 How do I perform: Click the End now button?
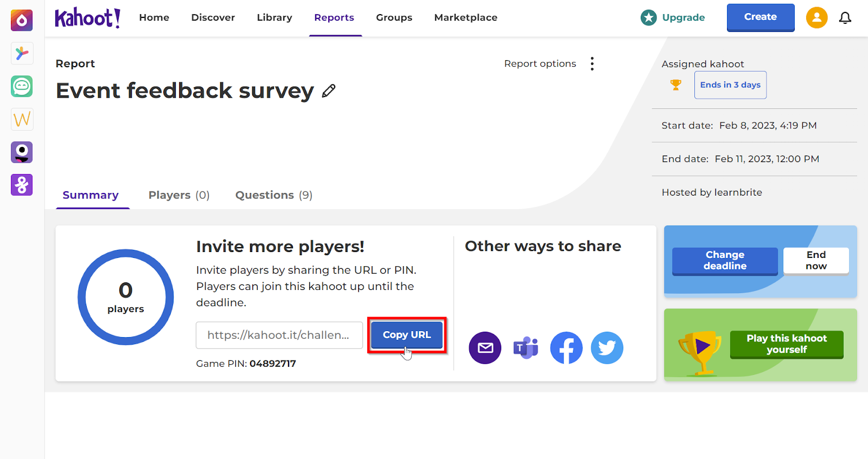point(816,261)
